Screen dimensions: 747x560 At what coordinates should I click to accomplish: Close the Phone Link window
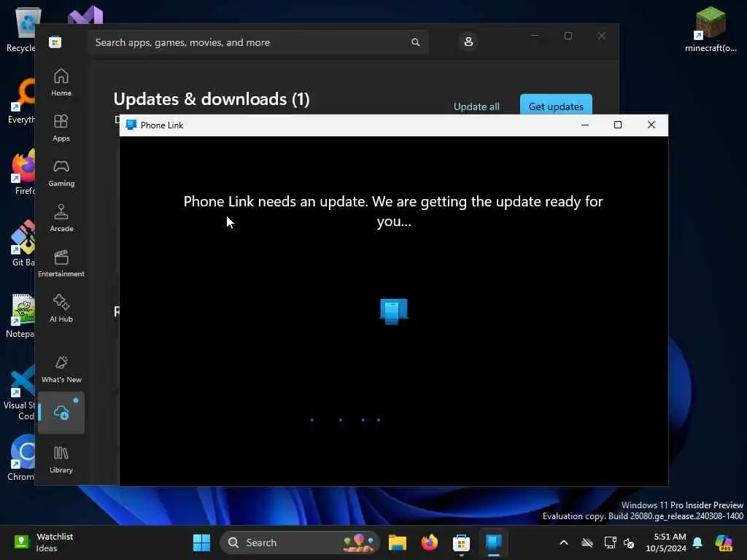651,125
